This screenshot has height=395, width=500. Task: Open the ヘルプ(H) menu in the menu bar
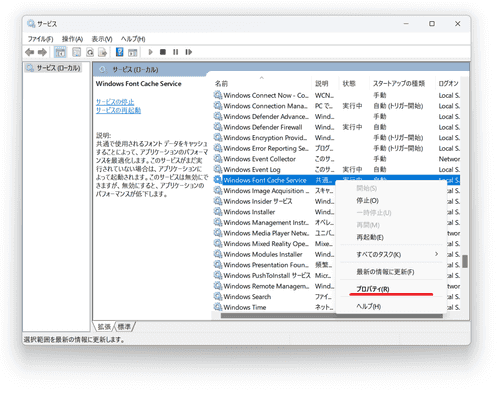133,39
